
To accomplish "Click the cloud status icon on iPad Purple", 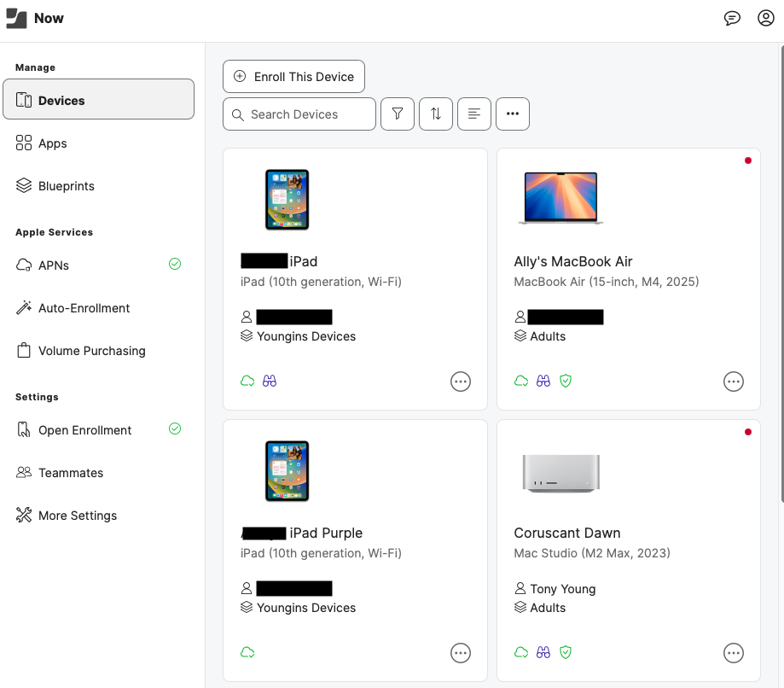I will point(247,652).
